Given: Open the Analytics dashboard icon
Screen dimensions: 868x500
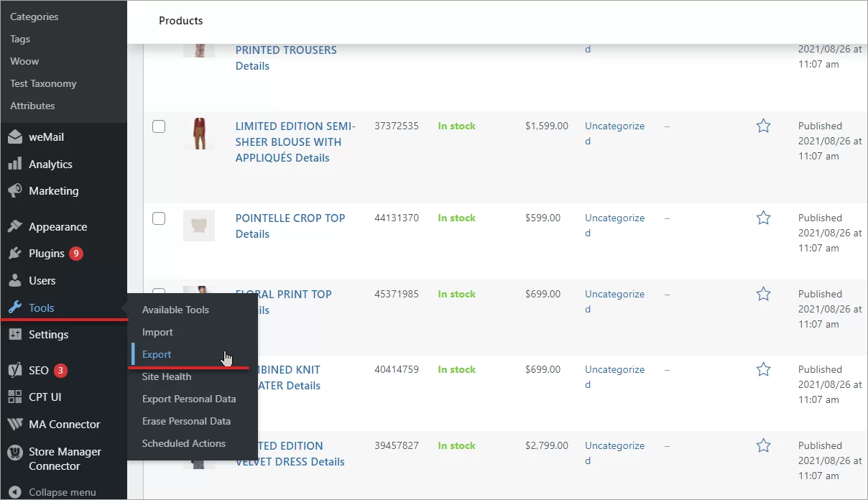Looking at the screenshot, I should (16, 164).
